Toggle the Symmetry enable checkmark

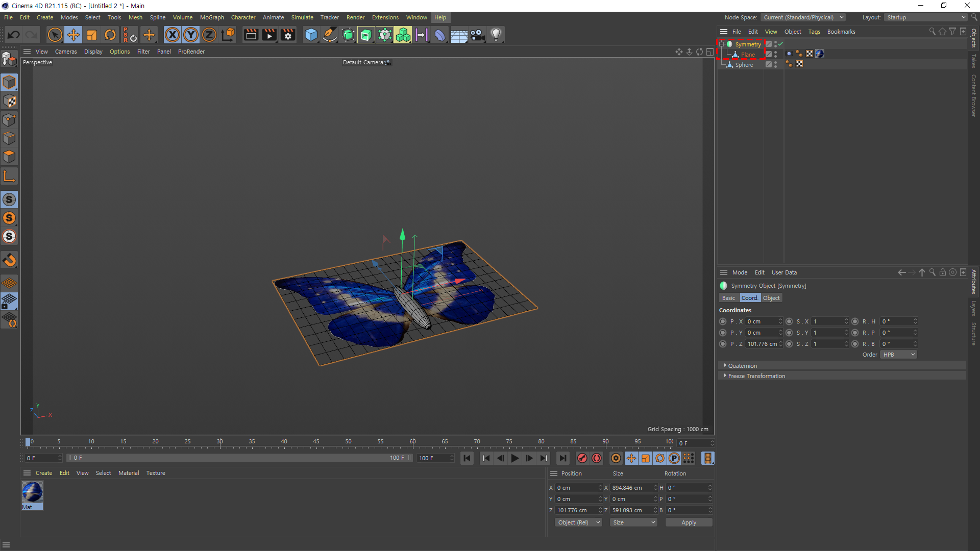coord(780,44)
